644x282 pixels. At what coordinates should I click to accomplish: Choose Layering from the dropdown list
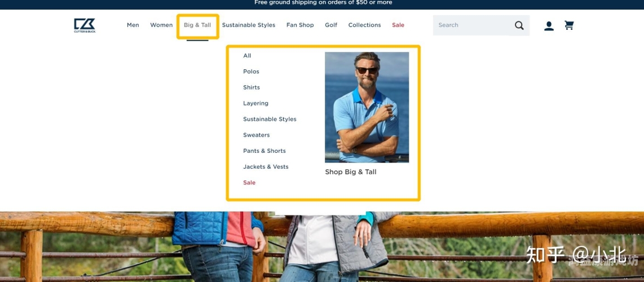click(x=255, y=103)
